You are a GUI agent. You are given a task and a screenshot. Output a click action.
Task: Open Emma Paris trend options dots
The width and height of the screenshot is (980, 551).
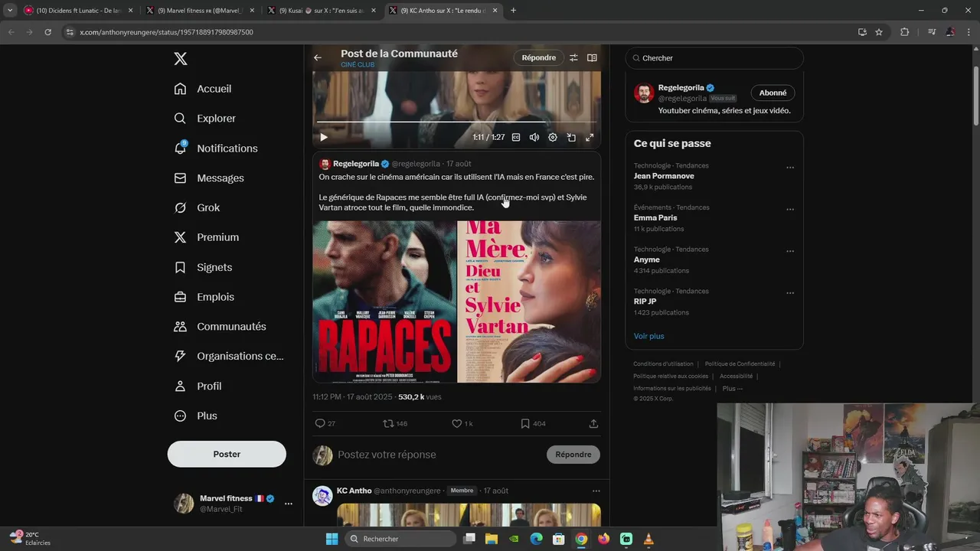tap(790, 210)
